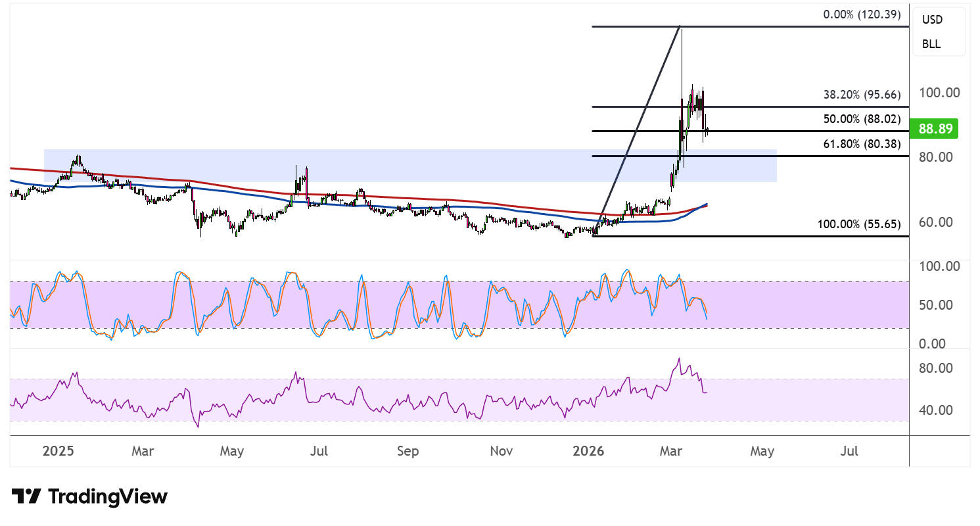Select the blue shaded price zone rectangle
The width and height of the screenshot is (980, 526).
click(x=410, y=166)
